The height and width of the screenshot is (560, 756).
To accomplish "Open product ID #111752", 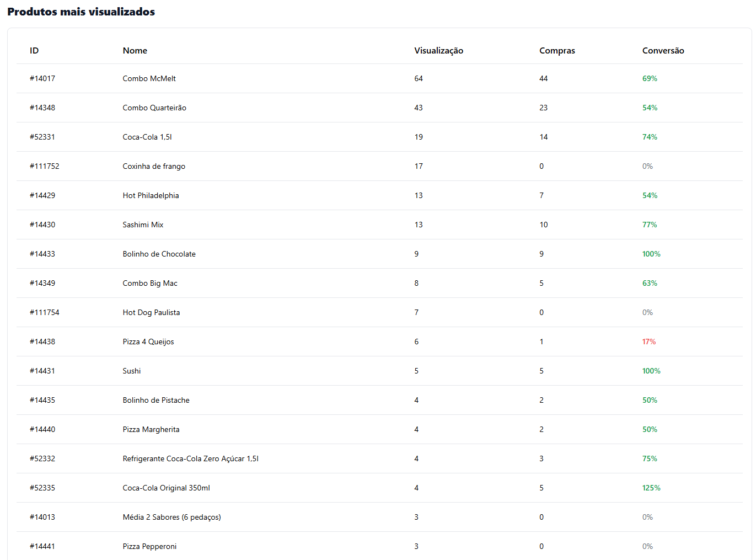I will click(x=44, y=166).
